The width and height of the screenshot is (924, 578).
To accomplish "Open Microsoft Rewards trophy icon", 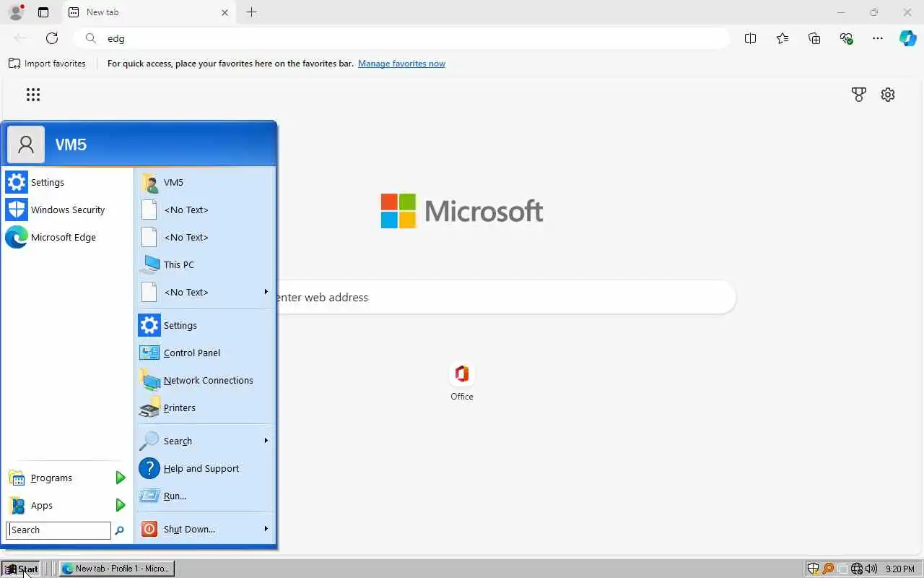I will tap(858, 95).
